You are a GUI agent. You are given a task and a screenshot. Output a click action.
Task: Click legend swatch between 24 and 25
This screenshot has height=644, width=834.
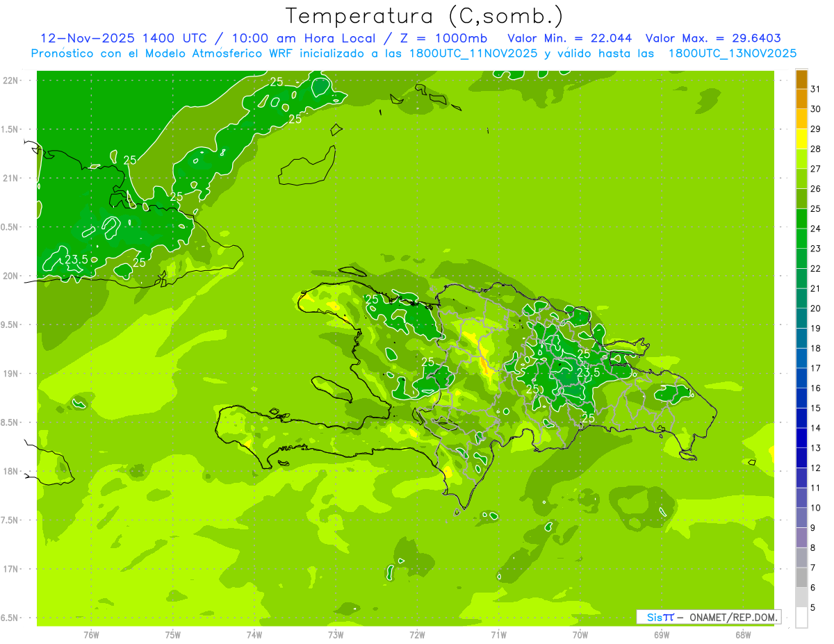click(801, 219)
